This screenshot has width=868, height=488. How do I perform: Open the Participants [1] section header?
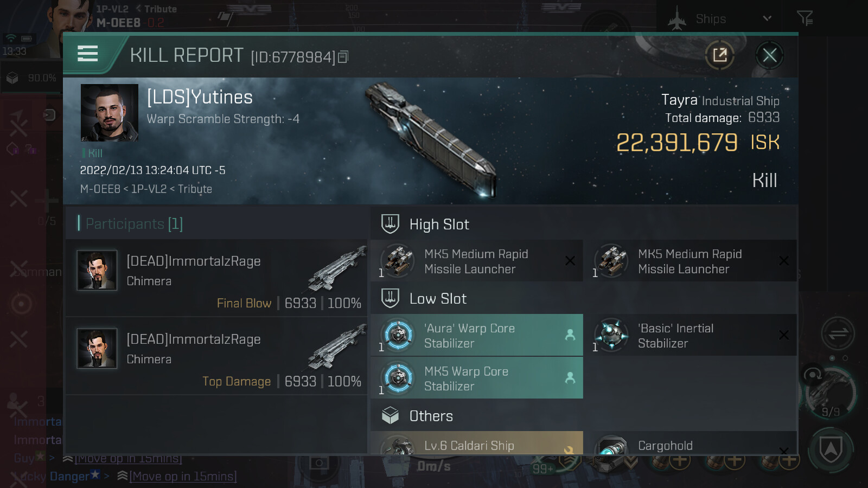coord(130,223)
